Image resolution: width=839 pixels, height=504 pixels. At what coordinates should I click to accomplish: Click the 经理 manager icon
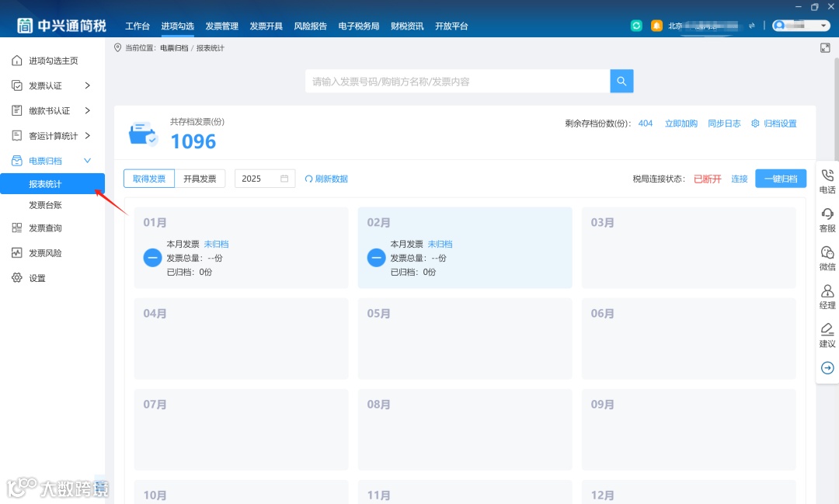coord(827,290)
